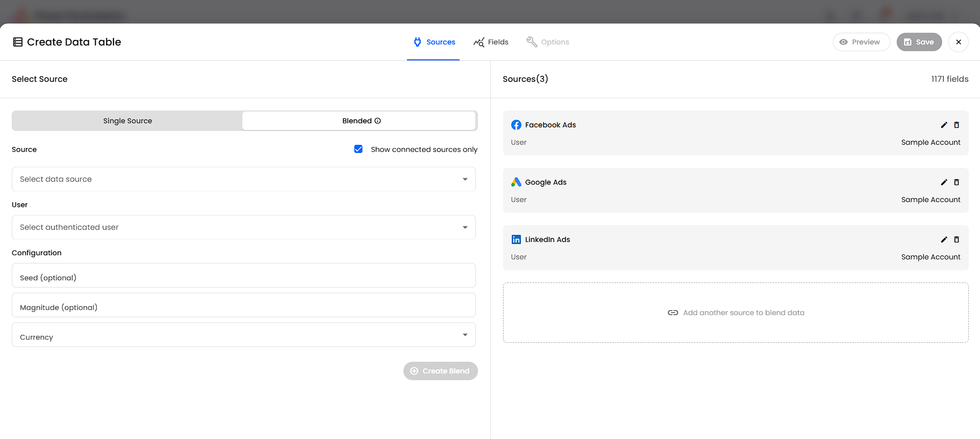Open the Currency dropdown
This screenshot has height=439, width=980.
point(243,335)
